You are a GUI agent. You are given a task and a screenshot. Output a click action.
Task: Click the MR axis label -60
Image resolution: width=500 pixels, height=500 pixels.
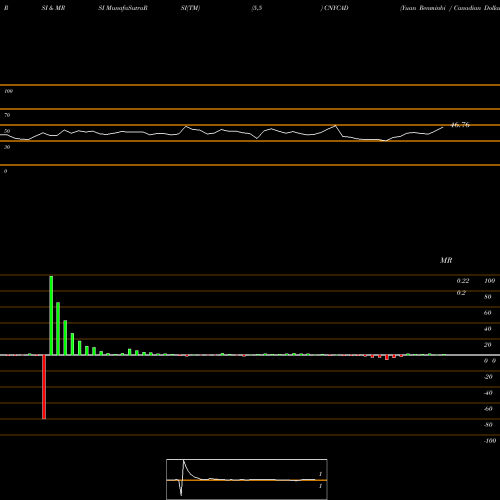[488, 409]
